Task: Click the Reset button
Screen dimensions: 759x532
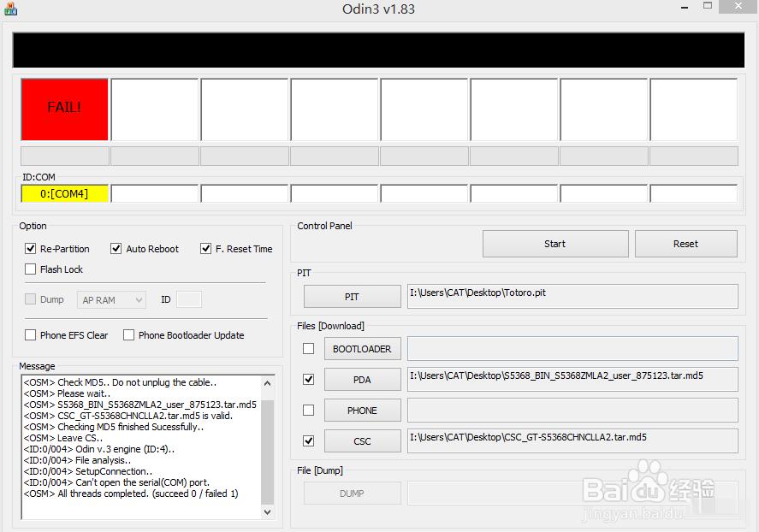Action: (686, 244)
